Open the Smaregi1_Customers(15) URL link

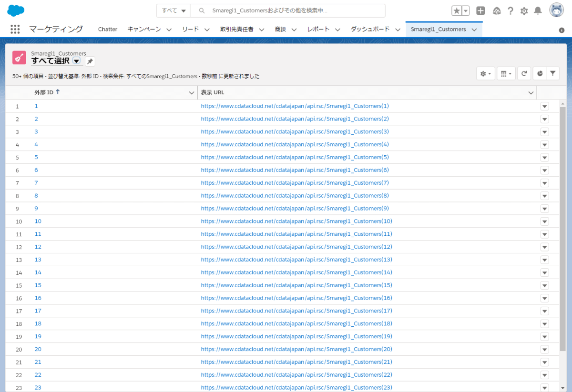296,285
